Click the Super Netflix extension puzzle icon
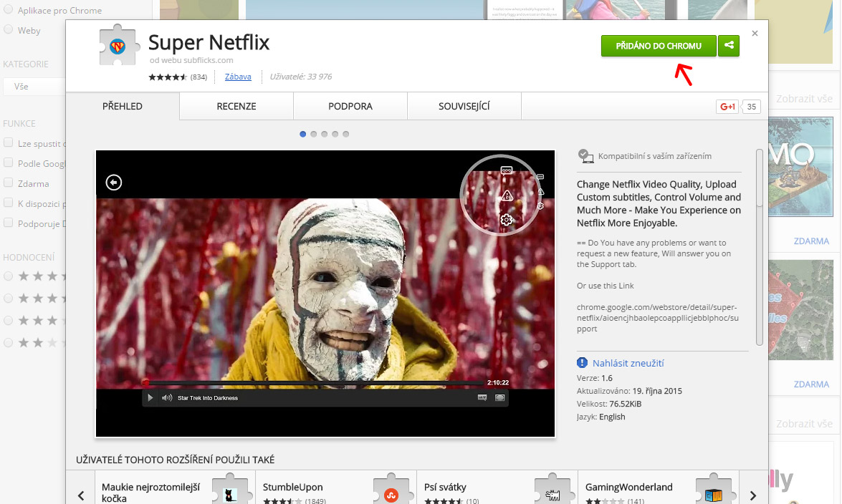This screenshot has height=504, width=842. pos(118,46)
